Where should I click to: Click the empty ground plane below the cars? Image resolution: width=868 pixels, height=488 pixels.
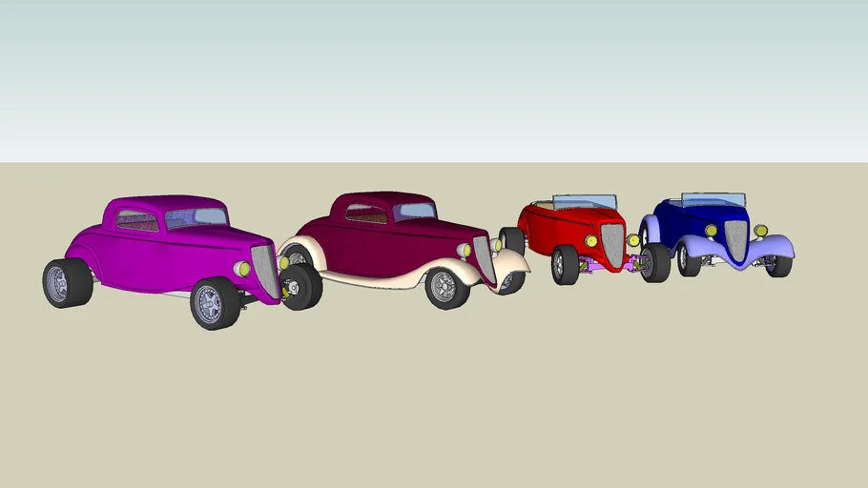[x=434, y=400]
